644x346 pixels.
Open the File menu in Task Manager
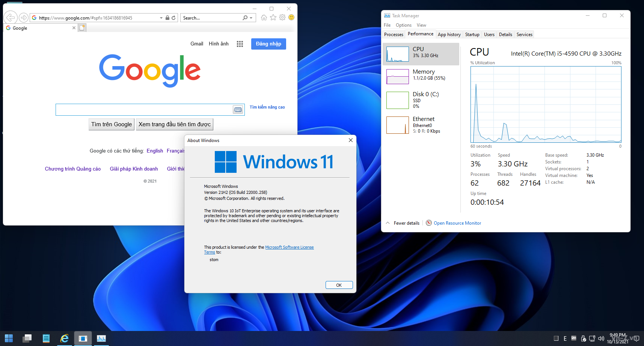[387, 25]
